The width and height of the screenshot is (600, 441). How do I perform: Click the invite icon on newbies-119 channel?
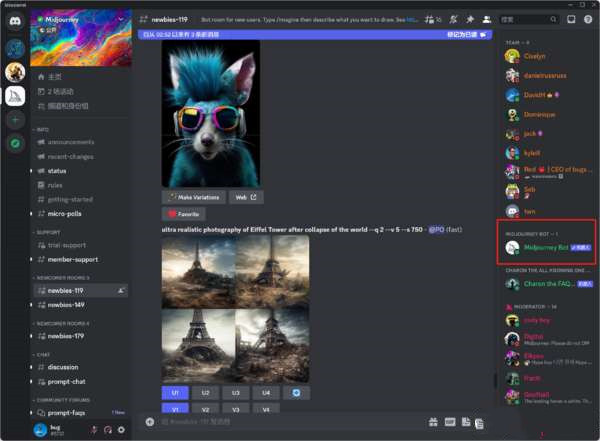tap(121, 291)
